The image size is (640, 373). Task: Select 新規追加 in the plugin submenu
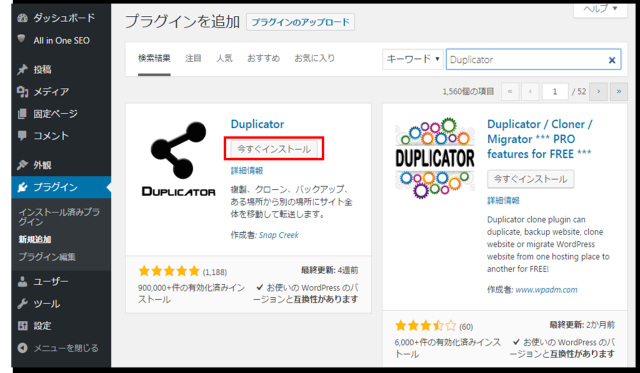[x=35, y=240]
